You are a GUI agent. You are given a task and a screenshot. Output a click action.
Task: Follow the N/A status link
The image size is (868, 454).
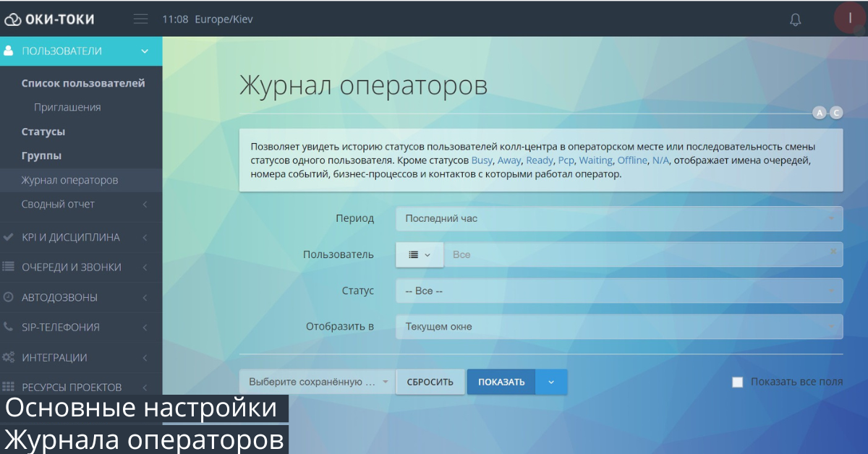point(660,160)
